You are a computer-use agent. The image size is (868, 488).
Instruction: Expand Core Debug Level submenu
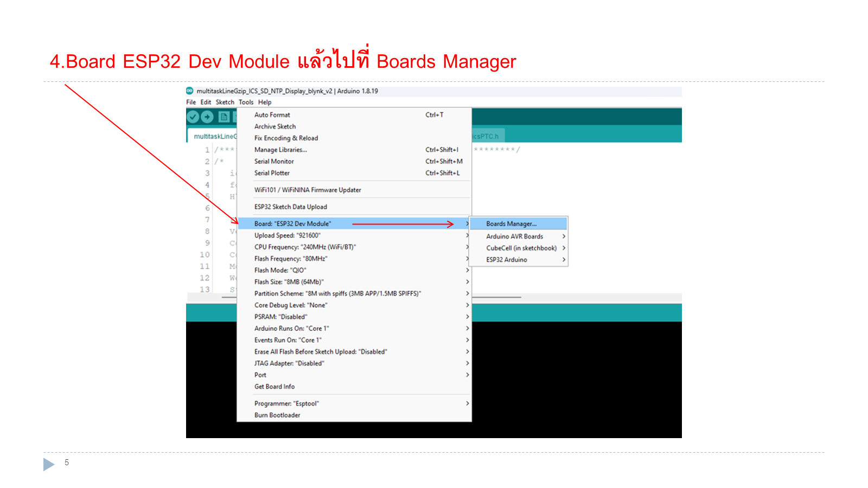coord(354,305)
